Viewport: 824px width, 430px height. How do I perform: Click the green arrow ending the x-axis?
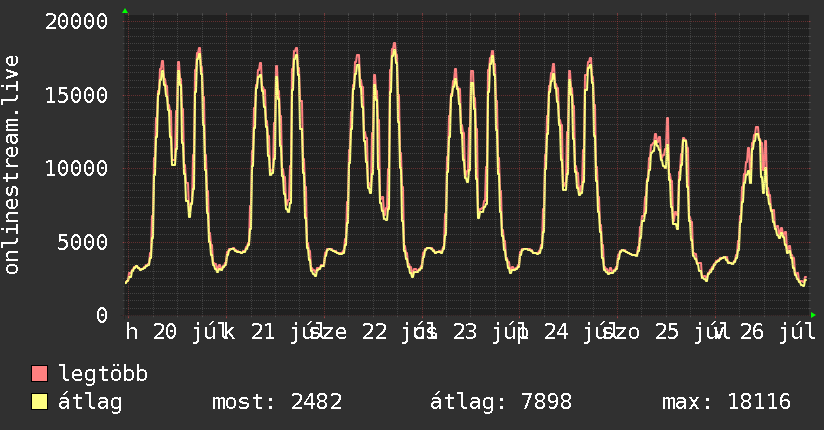tap(813, 315)
